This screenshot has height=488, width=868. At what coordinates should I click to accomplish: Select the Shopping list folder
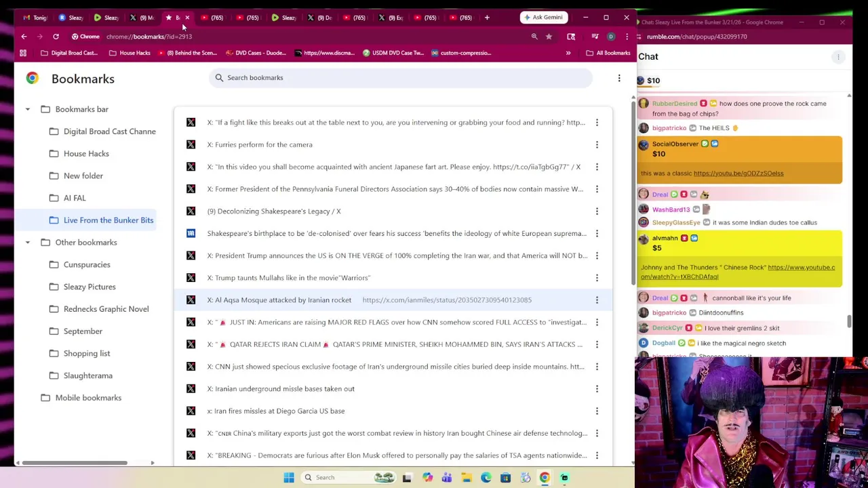click(80, 354)
